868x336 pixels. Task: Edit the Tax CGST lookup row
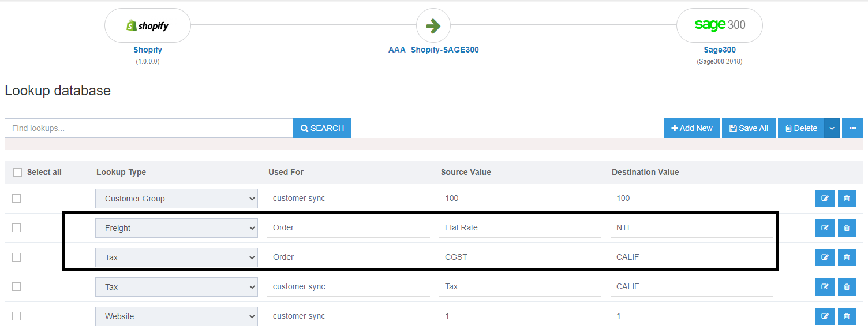click(x=824, y=257)
